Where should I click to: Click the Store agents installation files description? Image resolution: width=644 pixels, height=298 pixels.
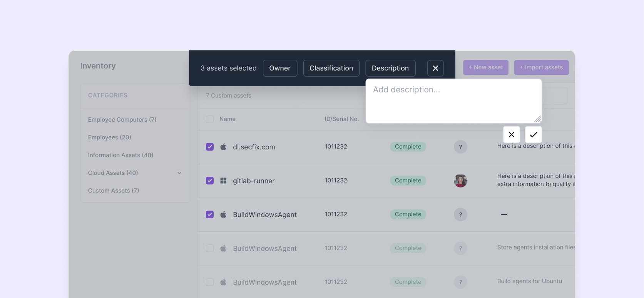pyautogui.click(x=536, y=248)
